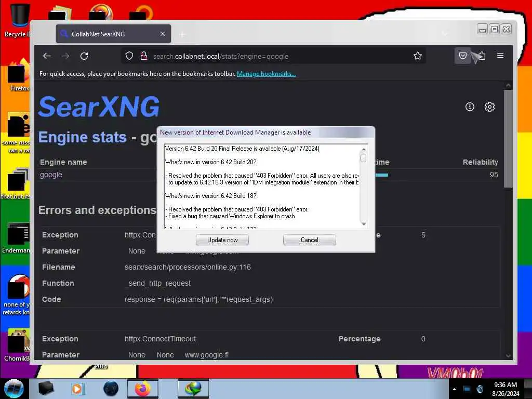The width and height of the screenshot is (532, 399).
Task: Click the page scrollbar down arrow
Action: tap(508, 355)
